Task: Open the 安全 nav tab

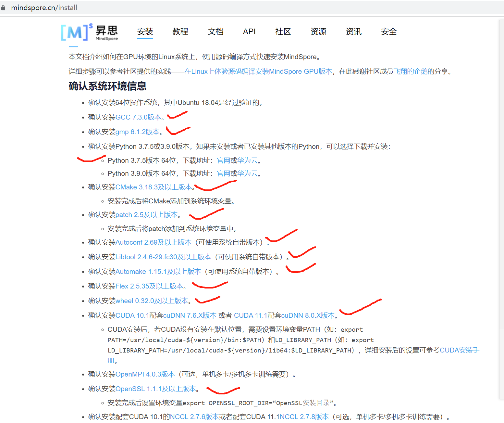Action: [x=389, y=32]
